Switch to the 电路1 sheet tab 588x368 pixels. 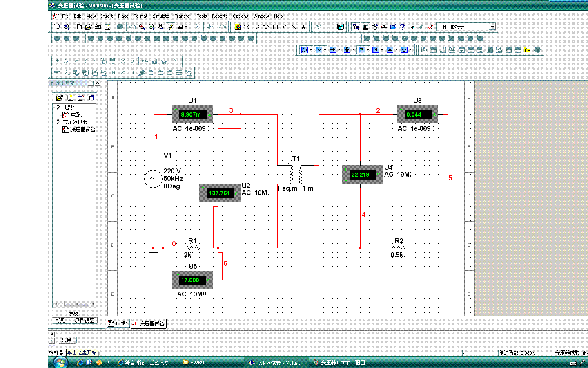(118, 323)
